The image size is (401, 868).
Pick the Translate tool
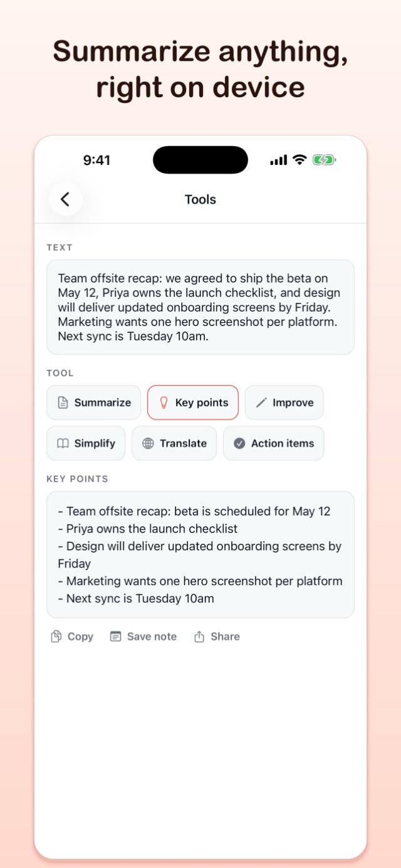click(174, 443)
